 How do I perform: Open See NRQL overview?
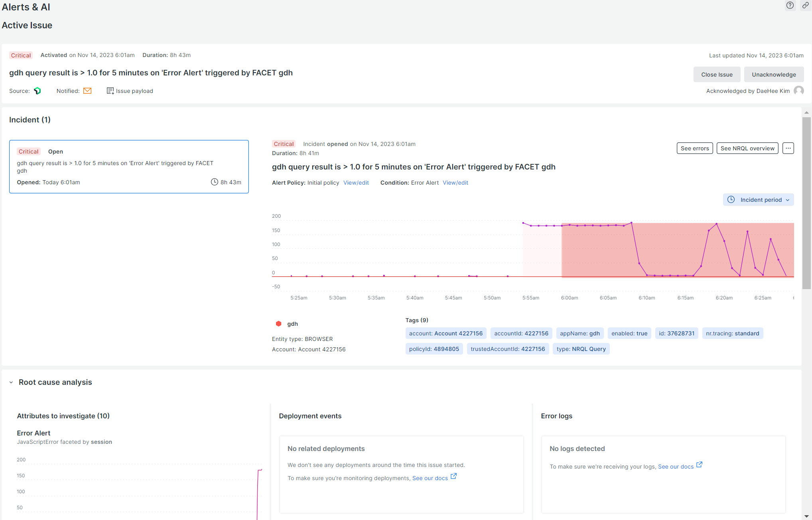click(747, 148)
